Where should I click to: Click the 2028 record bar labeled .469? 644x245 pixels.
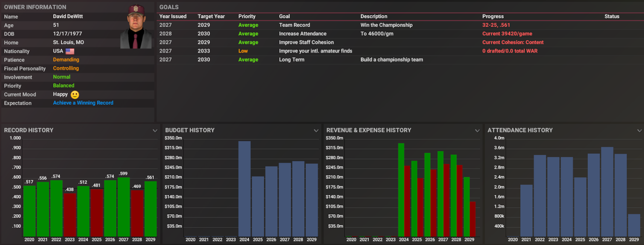point(137,213)
